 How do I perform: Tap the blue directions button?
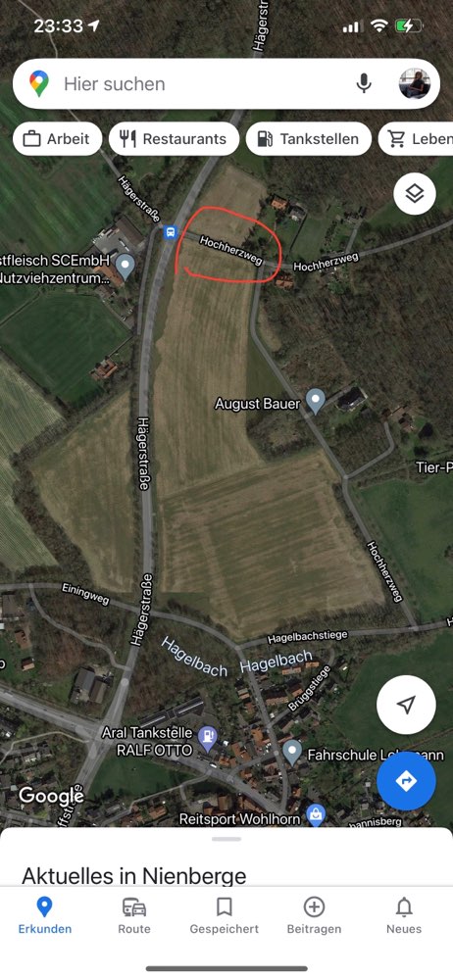tap(406, 781)
